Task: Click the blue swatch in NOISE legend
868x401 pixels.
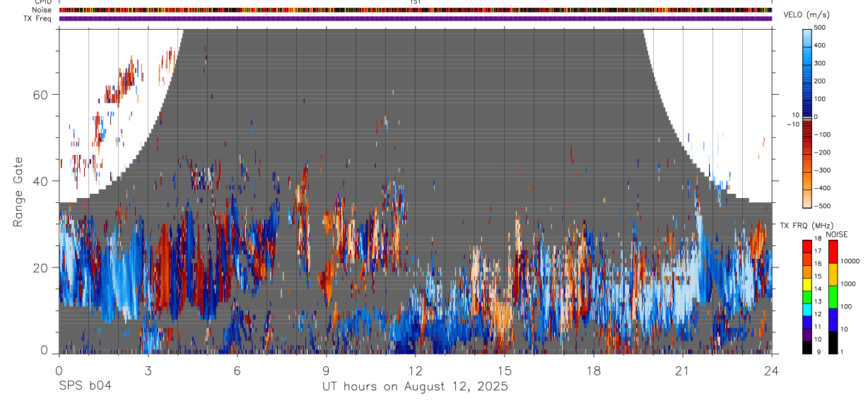Action: [x=833, y=320]
